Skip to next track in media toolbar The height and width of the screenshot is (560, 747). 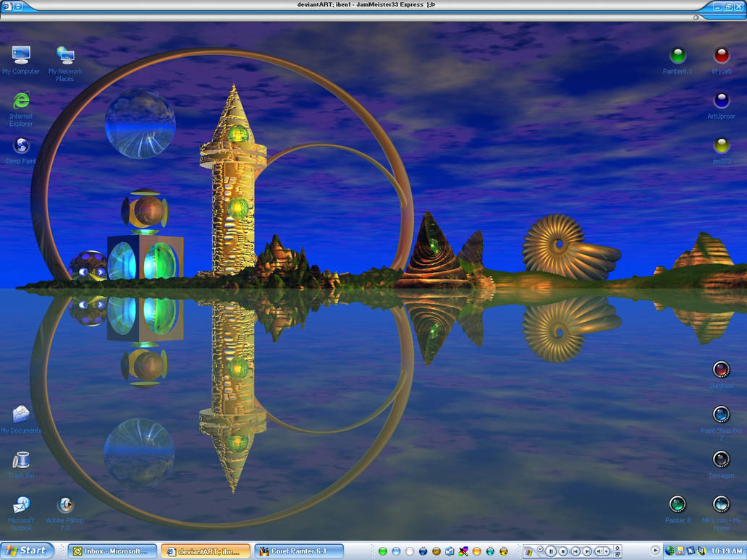[587, 551]
